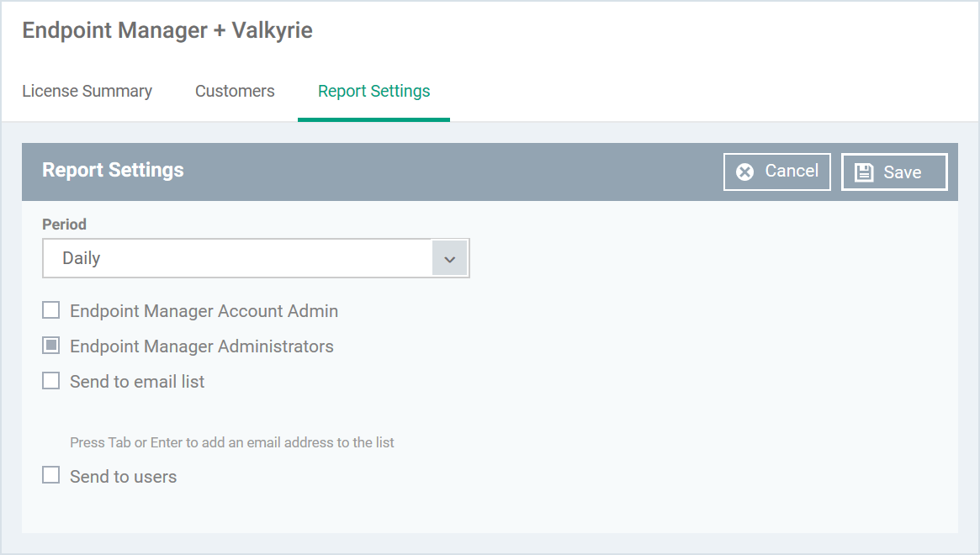Check the Send to users box
The width and height of the screenshot is (980, 555).
click(x=50, y=474)
